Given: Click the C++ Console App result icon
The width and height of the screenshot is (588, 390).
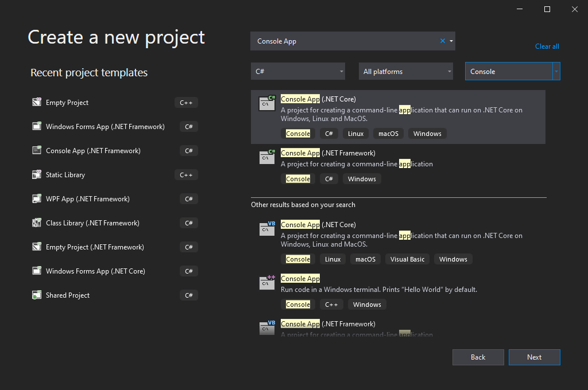Looking at the screenshot, I should (267, 283).
